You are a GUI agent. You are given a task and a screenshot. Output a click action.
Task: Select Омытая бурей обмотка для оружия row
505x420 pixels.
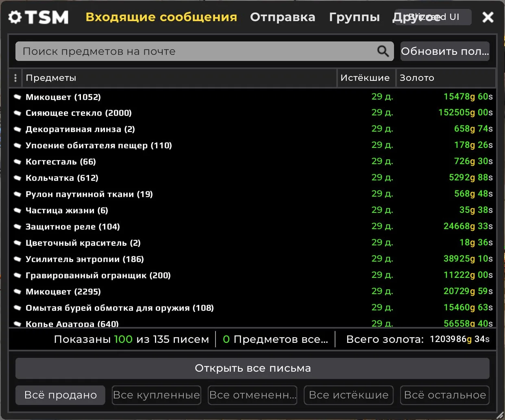point(252,308)
